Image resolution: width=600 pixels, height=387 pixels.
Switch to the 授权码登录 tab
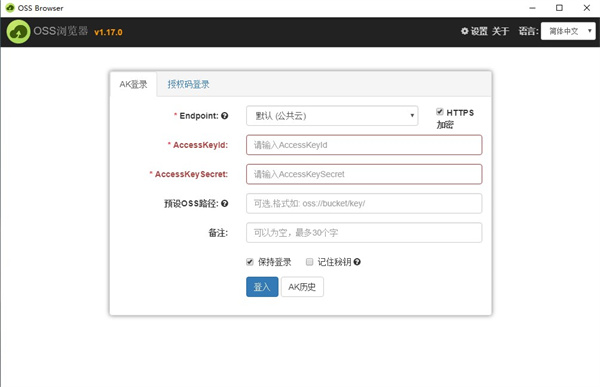[x=188, y=84]
